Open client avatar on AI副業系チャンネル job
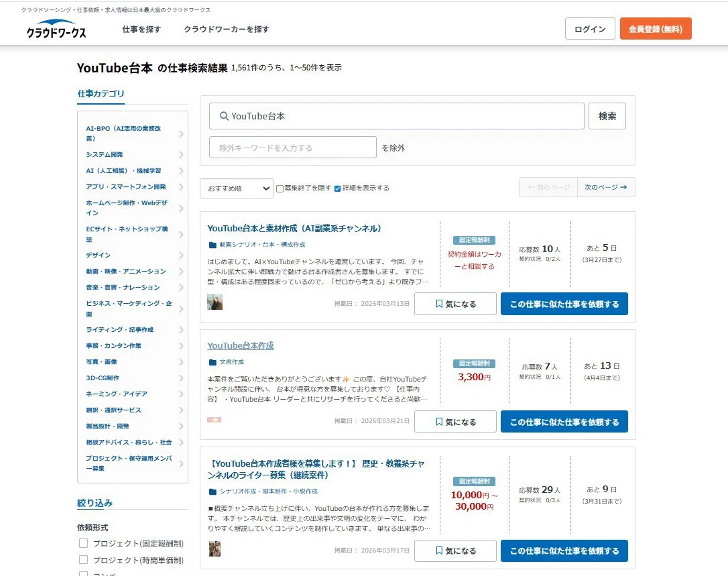Image resolution: width=728 pixels, height=576 pixels. pyautogui.click(x=215, y=302)
